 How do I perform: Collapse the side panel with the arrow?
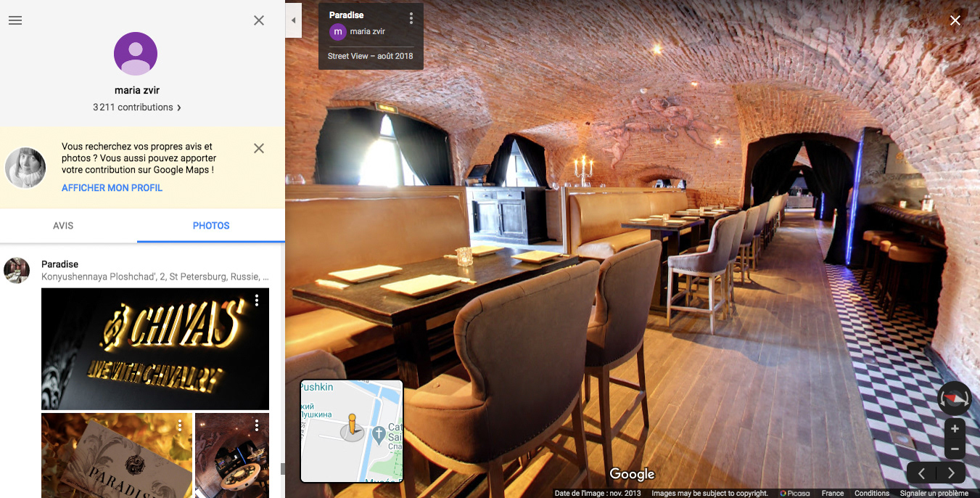point(293,20)
